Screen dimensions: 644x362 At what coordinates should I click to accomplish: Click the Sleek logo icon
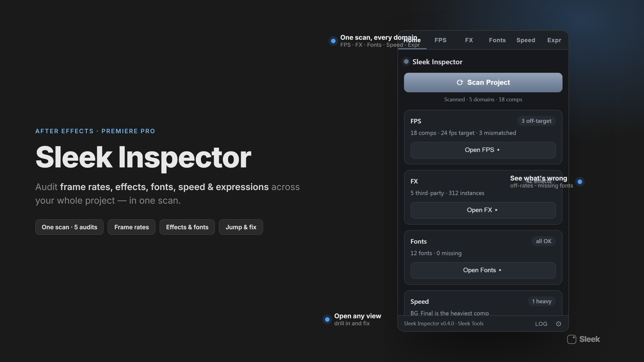coord(572,339)
